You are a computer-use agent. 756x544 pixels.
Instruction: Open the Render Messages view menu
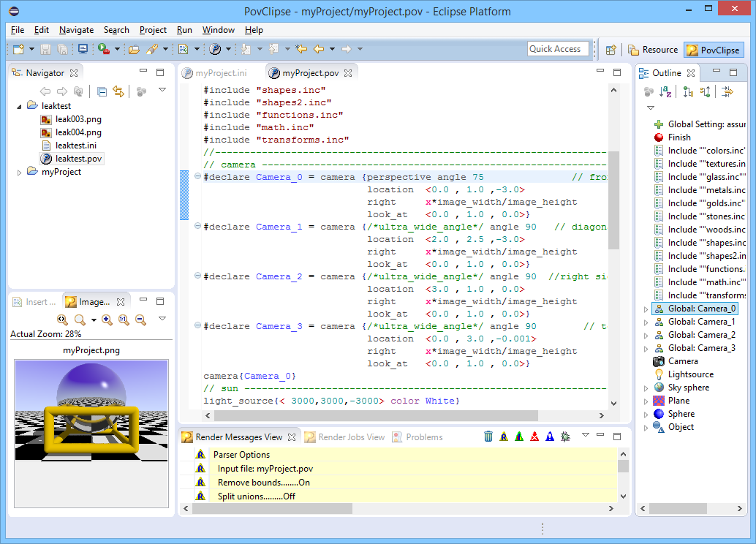point(586,435)
